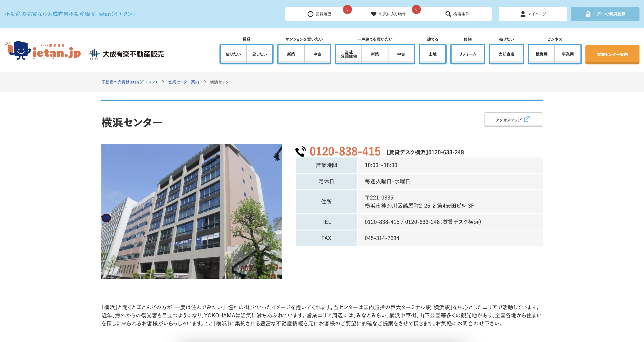Click breadcrumb current page 横浜センター

[x=221, y=82]
